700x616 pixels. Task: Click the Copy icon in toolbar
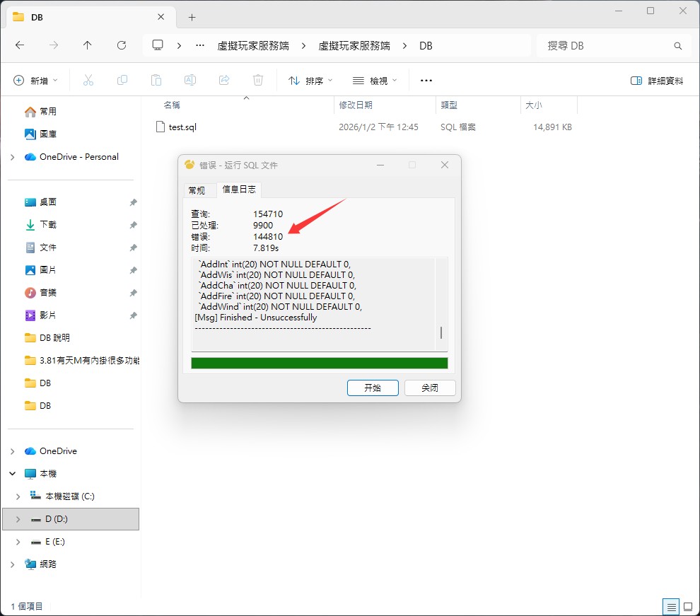122,81
